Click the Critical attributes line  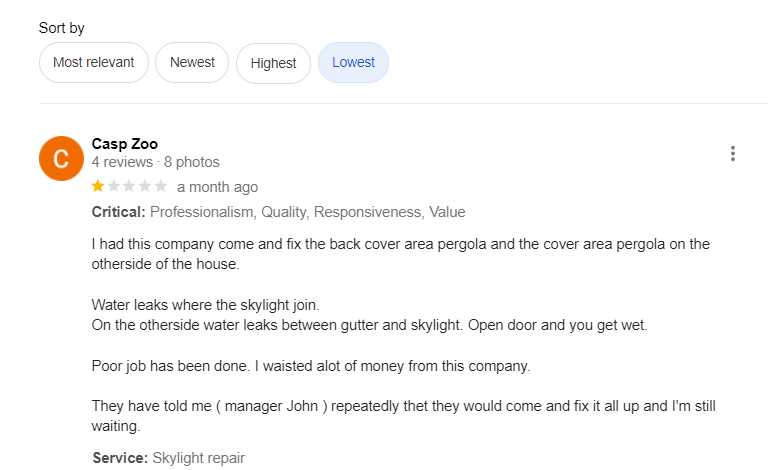278,212
